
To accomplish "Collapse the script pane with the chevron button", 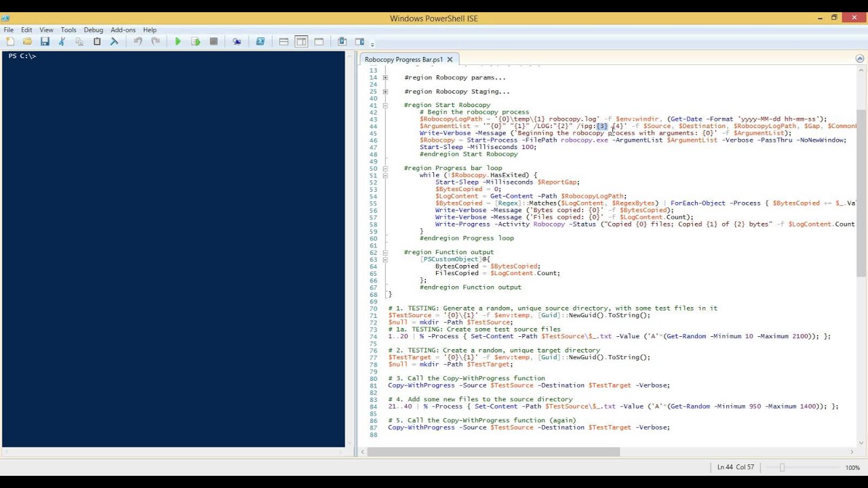I will (x=860, y=59).
